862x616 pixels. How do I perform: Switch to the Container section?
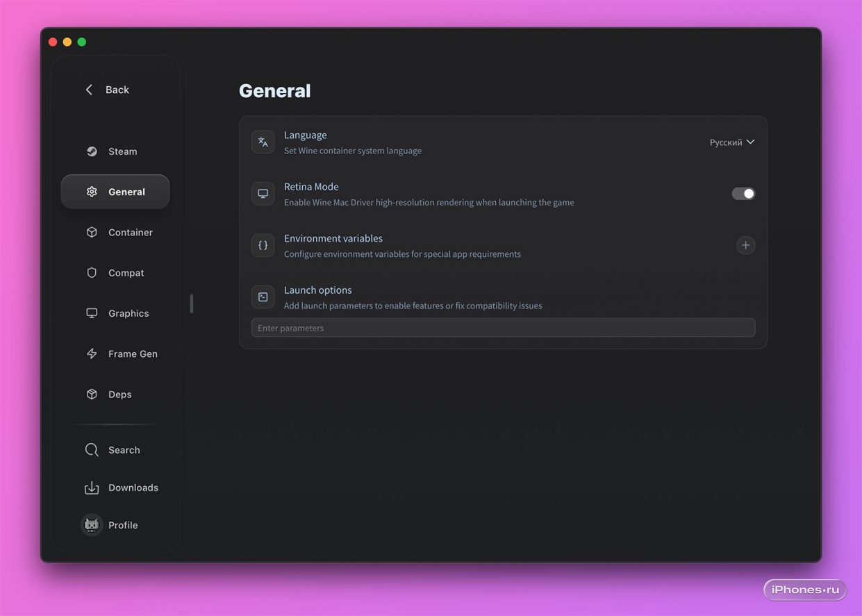(x=115, y=232)
